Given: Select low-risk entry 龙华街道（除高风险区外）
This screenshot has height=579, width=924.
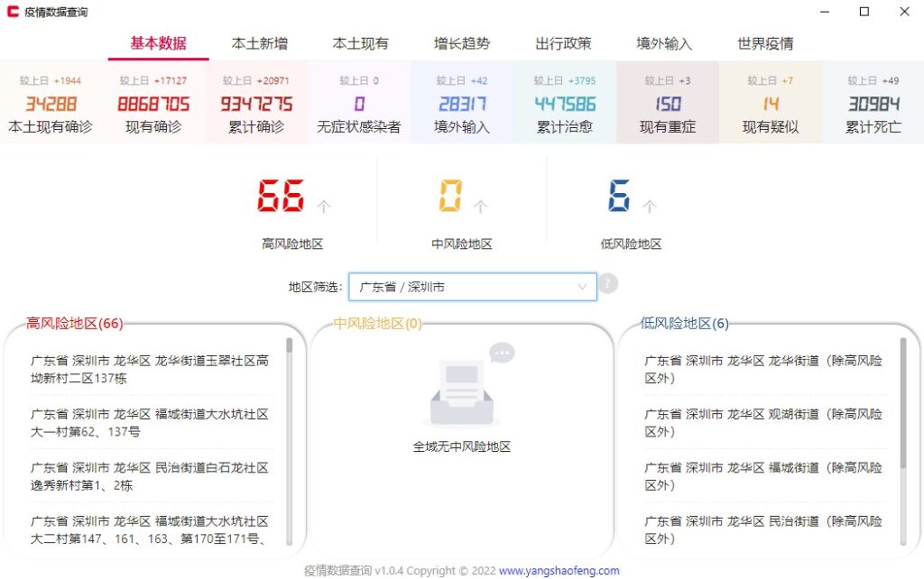Looking at the screenshot, I should coord(763,369).
